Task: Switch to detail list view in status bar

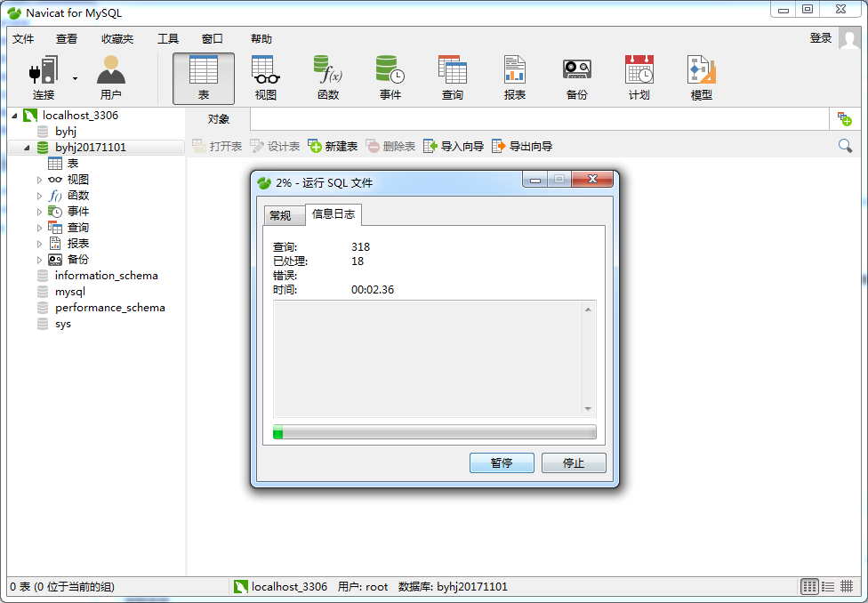Action: [x=828, y=587]
